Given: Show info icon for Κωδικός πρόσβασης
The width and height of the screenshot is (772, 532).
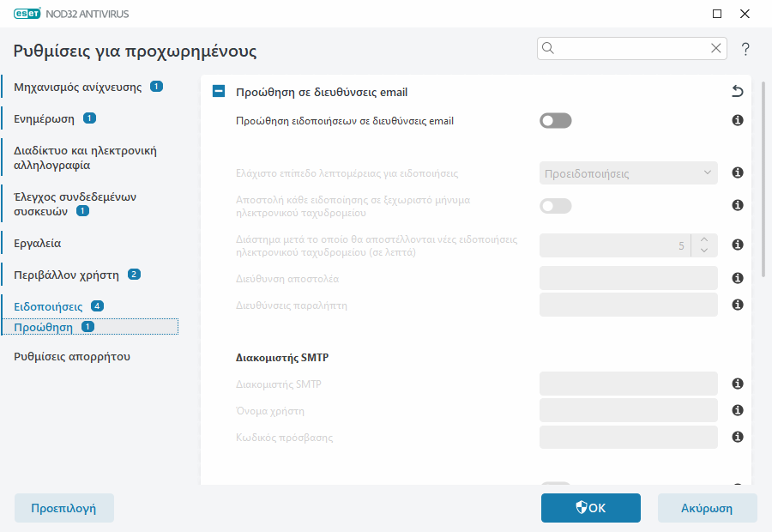Looking at the screenshot, I should pyautogui.click(x=737, y=438).
